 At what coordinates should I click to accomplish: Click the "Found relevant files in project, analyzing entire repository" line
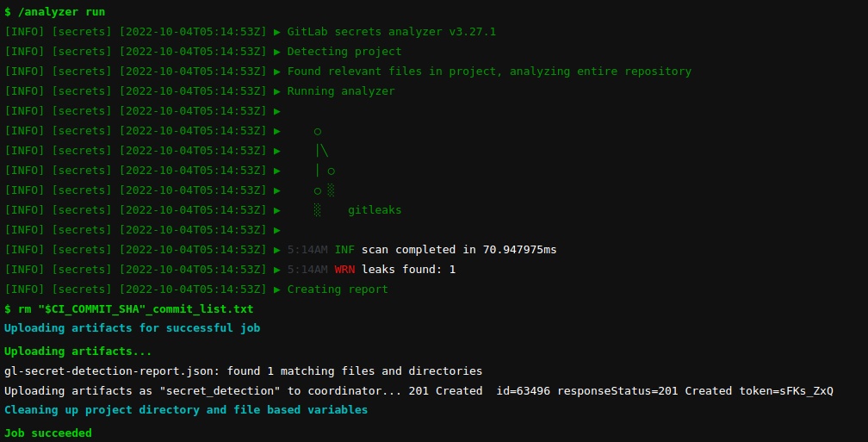coord(489,72)
